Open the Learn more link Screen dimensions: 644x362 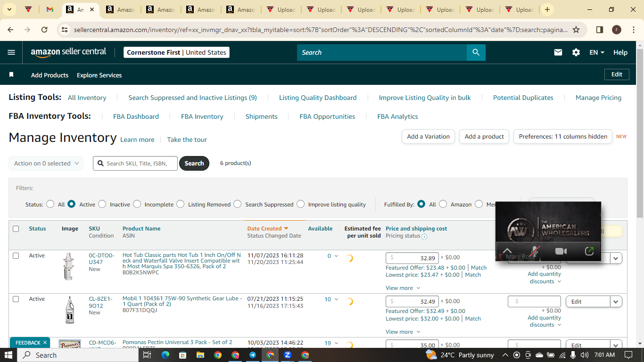tap(137, 140)
